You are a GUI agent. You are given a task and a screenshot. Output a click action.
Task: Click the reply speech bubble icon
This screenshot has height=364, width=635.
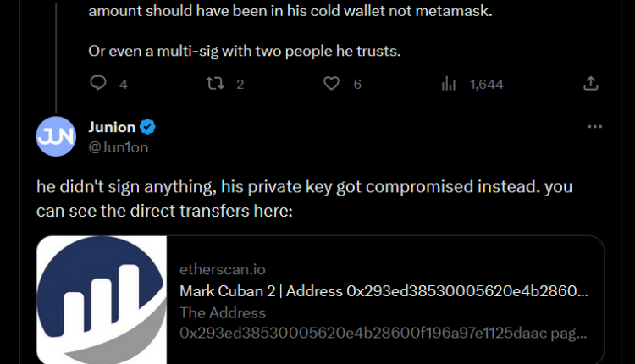pyautogui.click(x=98, y=83)
